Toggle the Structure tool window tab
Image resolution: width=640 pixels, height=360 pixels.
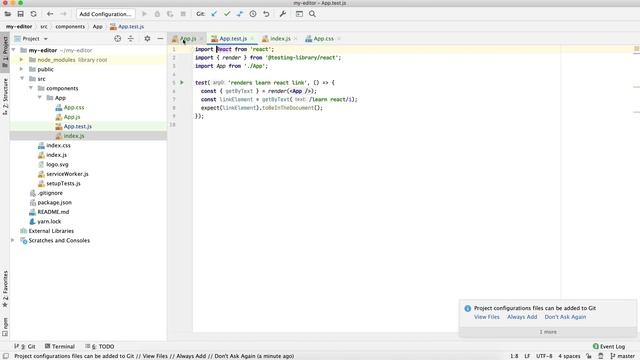point(5,96)
